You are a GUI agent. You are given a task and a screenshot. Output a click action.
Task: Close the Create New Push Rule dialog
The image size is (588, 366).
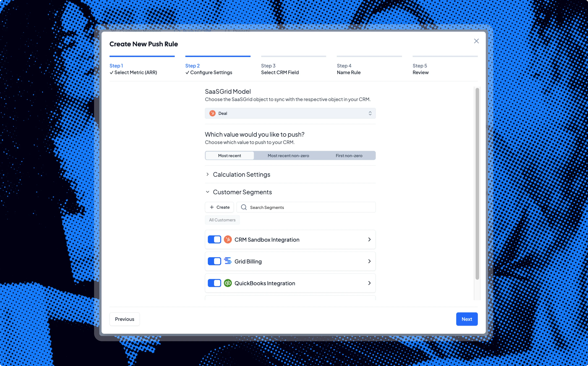pyautogui.click(x=476, y=41)
